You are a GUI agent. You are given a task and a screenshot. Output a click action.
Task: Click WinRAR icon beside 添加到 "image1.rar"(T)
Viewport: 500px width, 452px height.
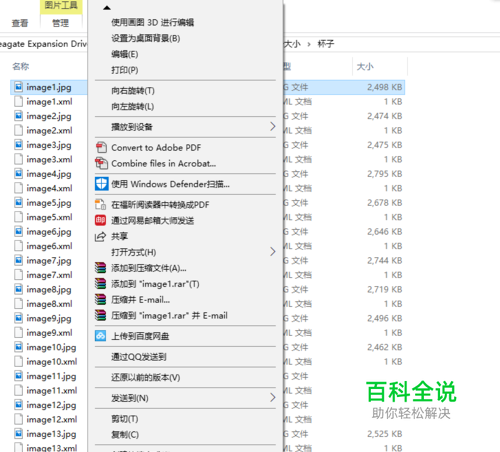coord(100,284)
